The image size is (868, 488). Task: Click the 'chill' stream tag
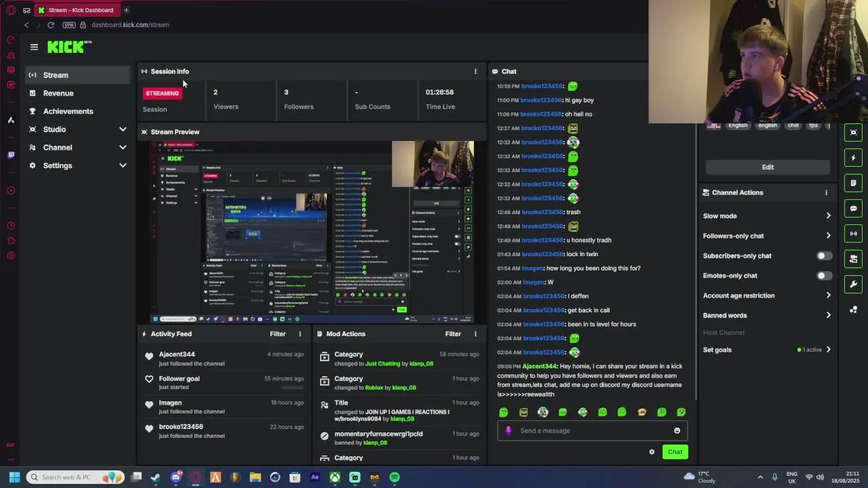tap(793, 125)
